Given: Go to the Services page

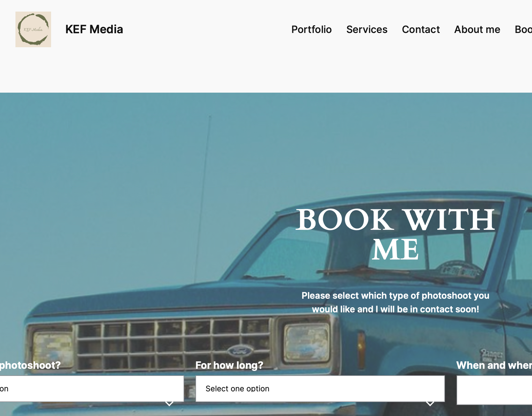Looking at the screenshot, I should click(367, 29).
